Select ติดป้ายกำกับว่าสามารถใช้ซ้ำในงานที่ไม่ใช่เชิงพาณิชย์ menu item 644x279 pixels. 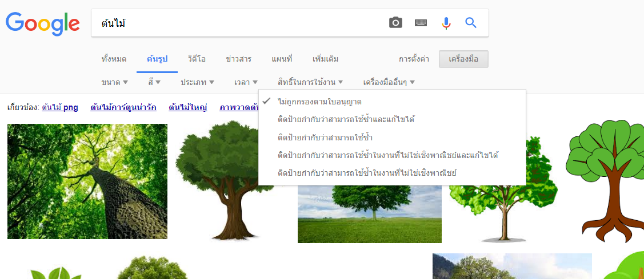click(366, 172)
